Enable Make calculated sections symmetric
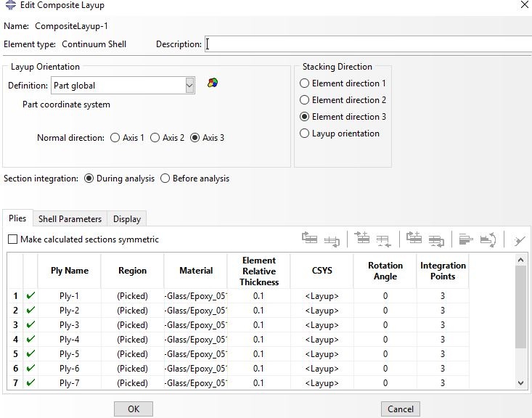 (12, 239)
